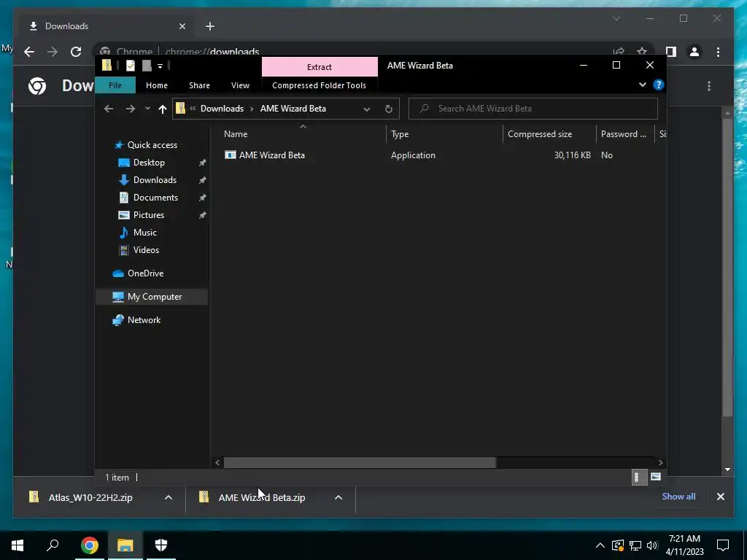
Task: Expand the Explorer ribbon chevron
Action: [x=642, y=85]
